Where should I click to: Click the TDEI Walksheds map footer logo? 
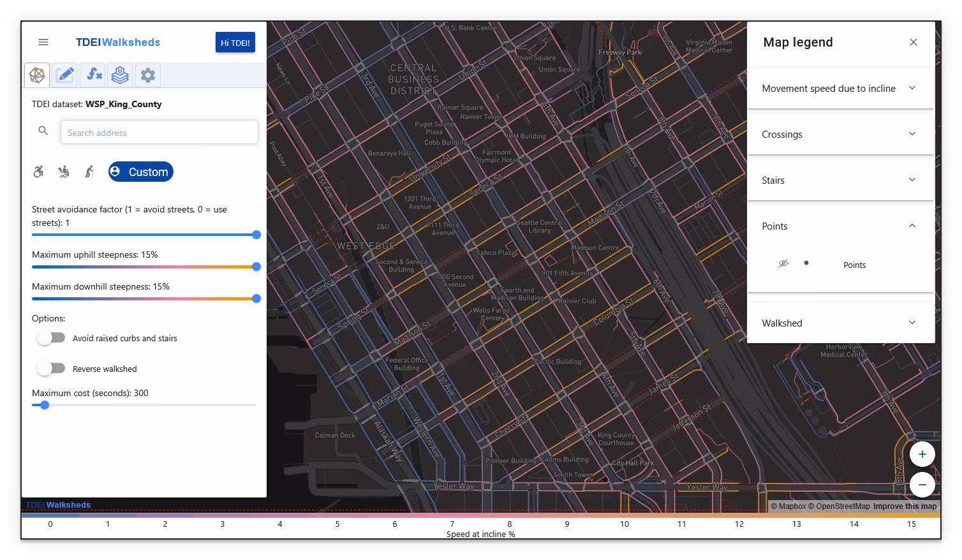[x=58, y=505]
